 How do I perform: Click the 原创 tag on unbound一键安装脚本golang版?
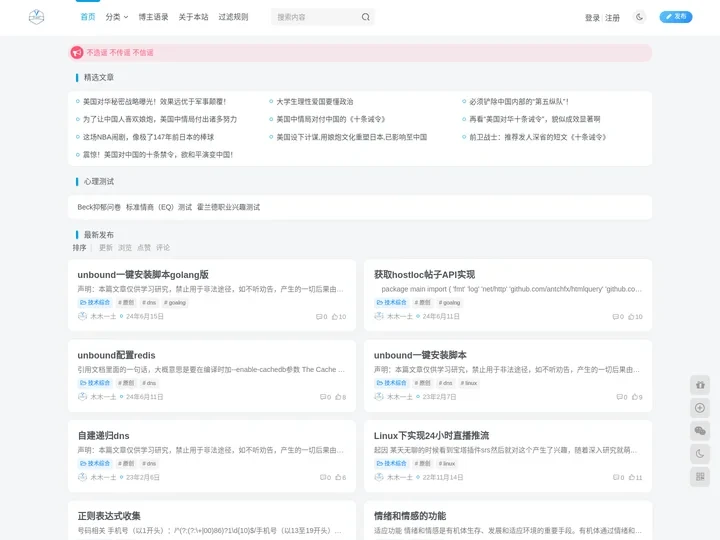click(126, 303)
